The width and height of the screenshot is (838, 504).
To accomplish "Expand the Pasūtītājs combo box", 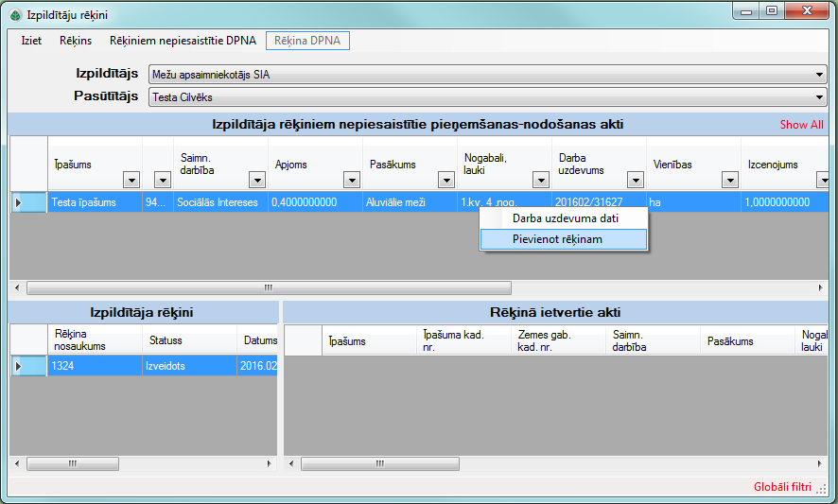I will (820, 96).
